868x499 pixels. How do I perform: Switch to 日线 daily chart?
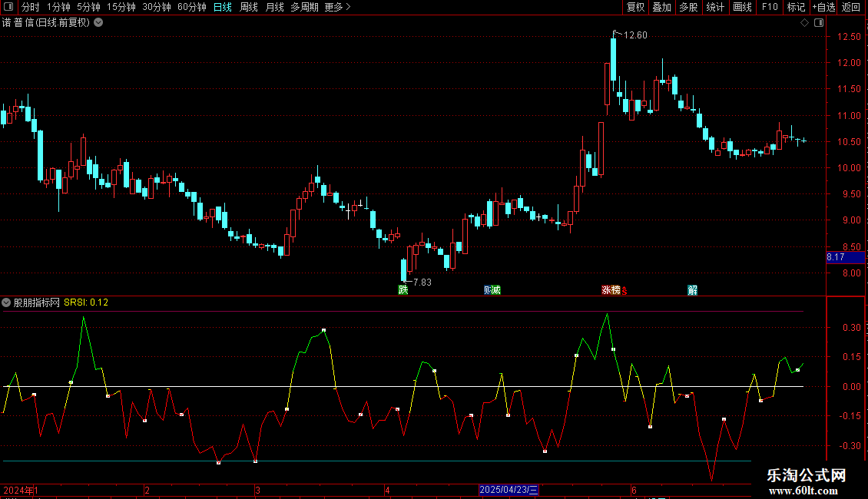[x=223, y=7]
